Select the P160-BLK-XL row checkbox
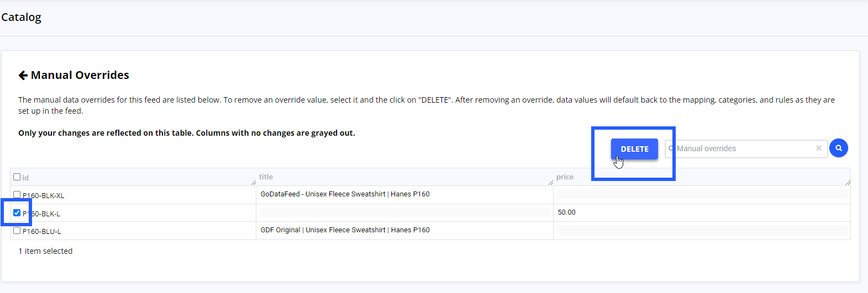868x293 pixels. point(17,195)
